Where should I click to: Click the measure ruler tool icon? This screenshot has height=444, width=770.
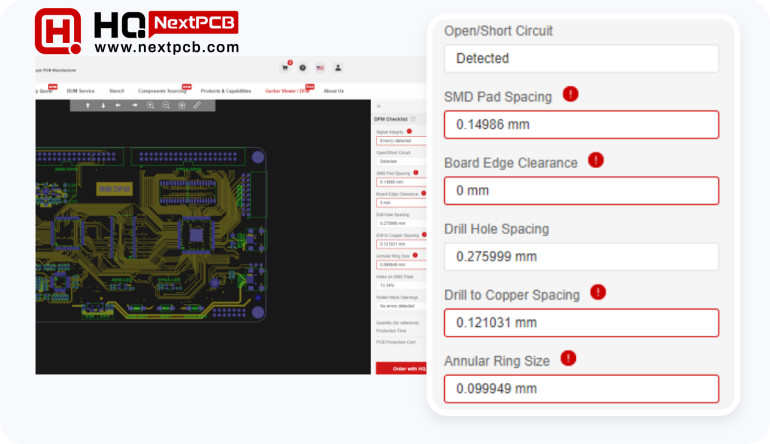(197, 105)
